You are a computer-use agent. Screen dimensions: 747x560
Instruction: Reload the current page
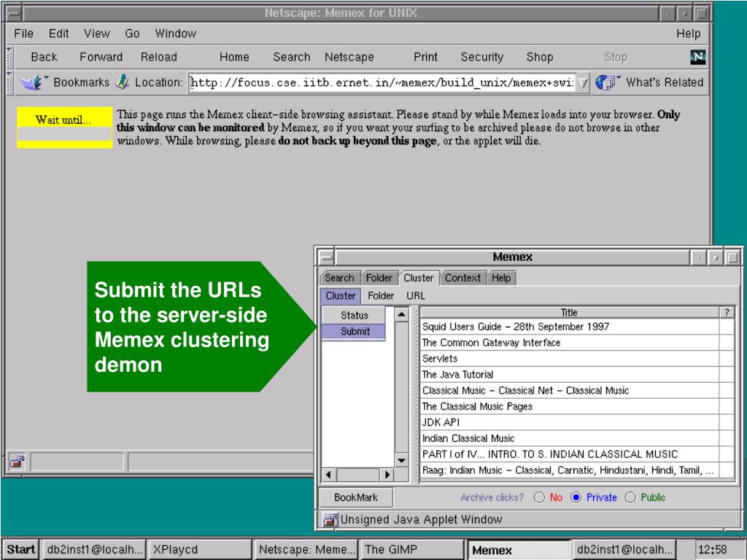(x=158, y=57)
